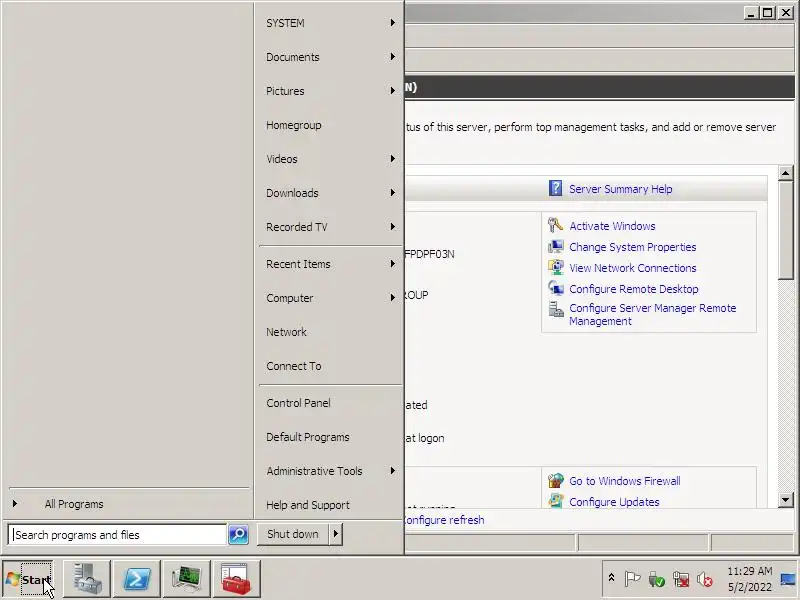
Task: Click the Server Manager vertical scrollbar thumb
Action: pos(786,230)
